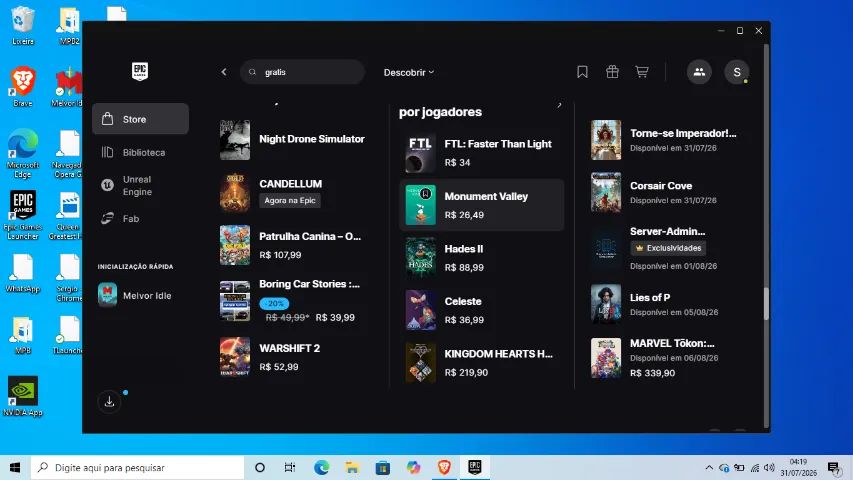Image resolution: width=853 pixels, height=480 pixels.
Task: Go back with the arrow beside search
Action: tap(224, 72)
